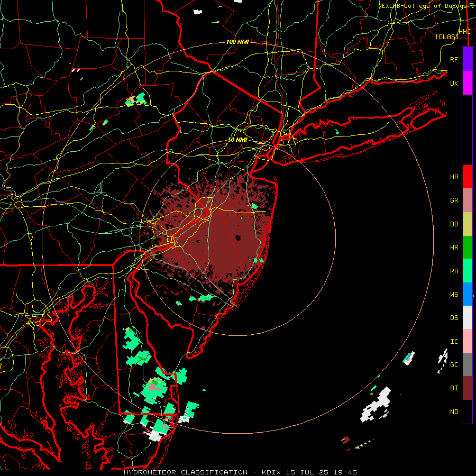Screen dimensions: 476x476
Task: Click the white DS legend color swatch
Action: [x=467, y=317]
